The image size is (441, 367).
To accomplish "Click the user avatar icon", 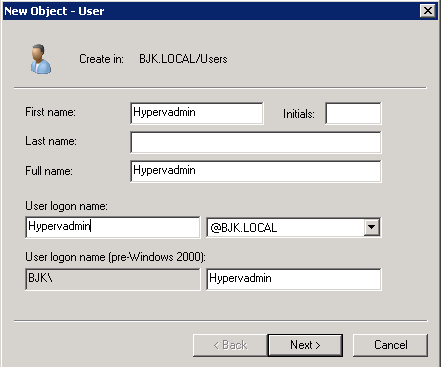I will 41,59.
